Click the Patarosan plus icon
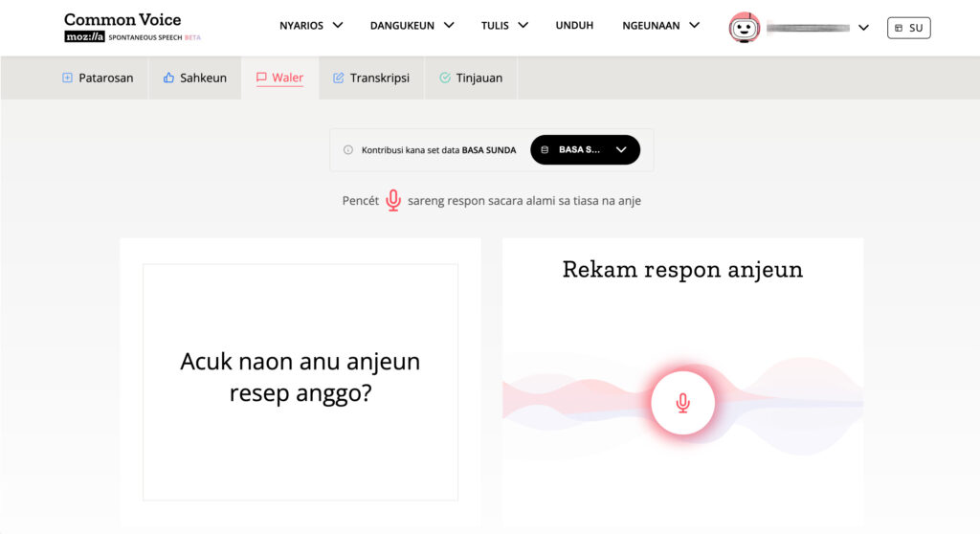 point(67,78)
